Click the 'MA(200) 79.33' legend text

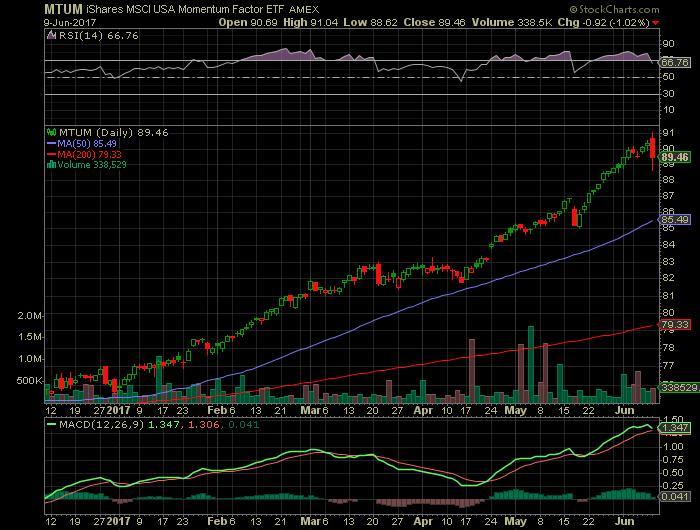pos(89,154)
